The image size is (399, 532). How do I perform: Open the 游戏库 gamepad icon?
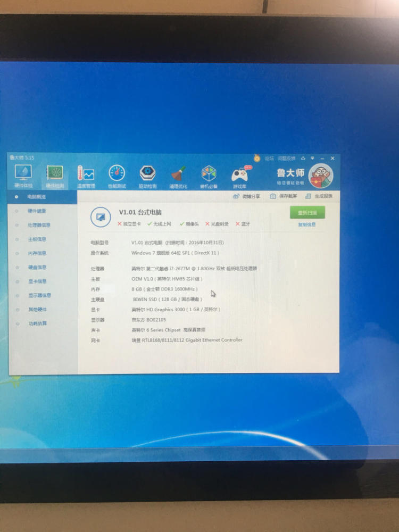[240, 177]
